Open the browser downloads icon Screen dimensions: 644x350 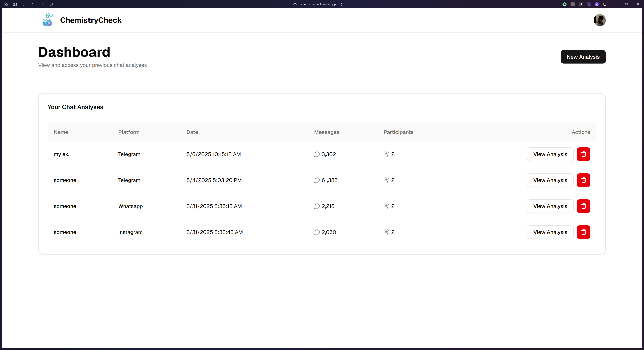coord(24,4)
